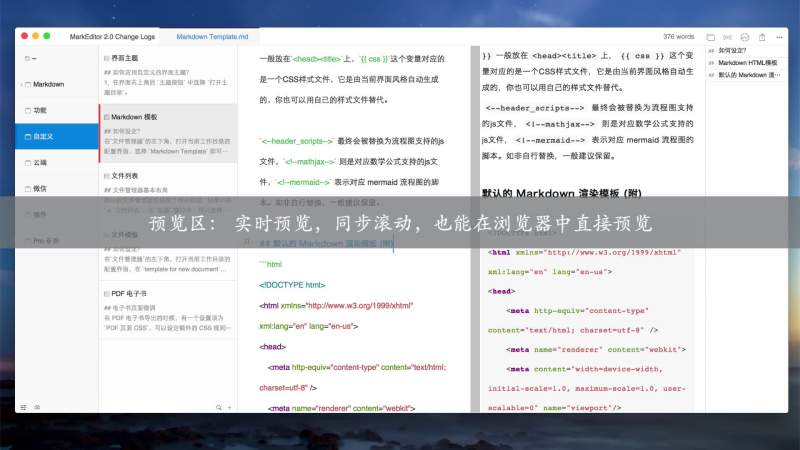Click the <--header_scripts--> text in editor
800x450 pixels.
click(296, 141)
